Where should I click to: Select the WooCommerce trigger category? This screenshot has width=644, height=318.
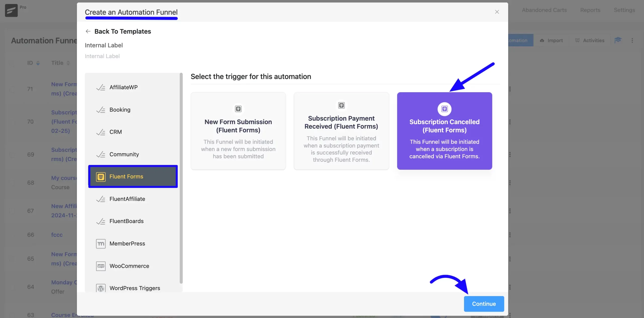point(133,266)
